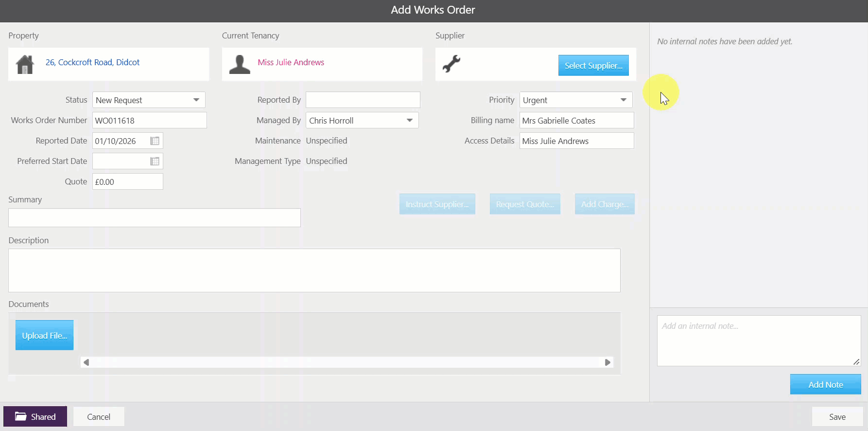Click the Add Note button

click(x=826, y=384)
